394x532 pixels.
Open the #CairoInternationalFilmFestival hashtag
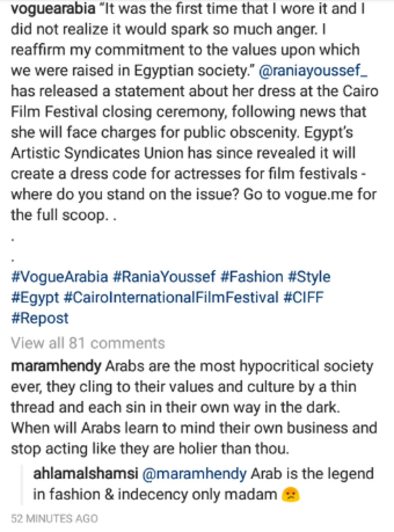(x=171, y=298)
